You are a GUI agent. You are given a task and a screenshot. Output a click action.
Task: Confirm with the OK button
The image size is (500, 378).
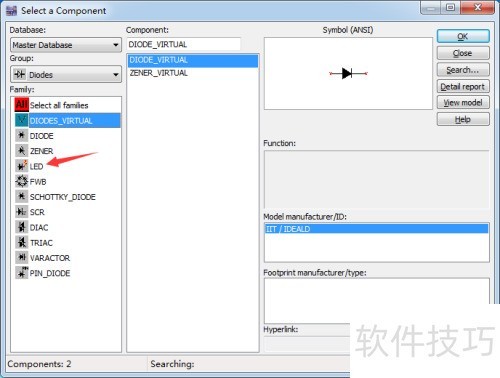pyautogui.click(x=463, y=36)
